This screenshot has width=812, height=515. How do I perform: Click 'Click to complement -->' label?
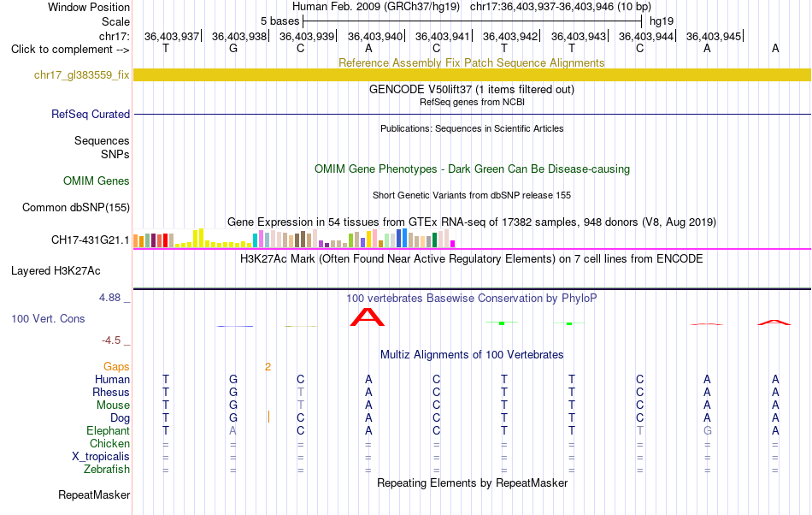point(70,50)
